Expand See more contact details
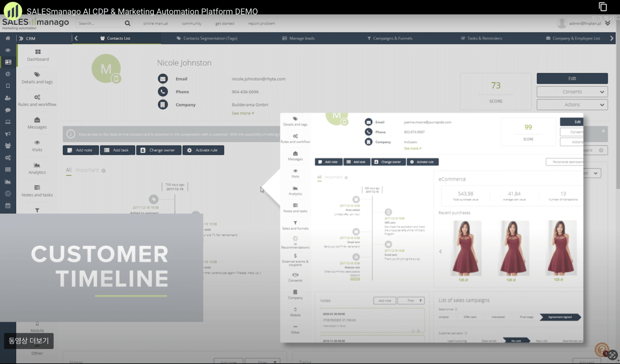The width and height of the screenshot is (620, 364). pos(243,113)
